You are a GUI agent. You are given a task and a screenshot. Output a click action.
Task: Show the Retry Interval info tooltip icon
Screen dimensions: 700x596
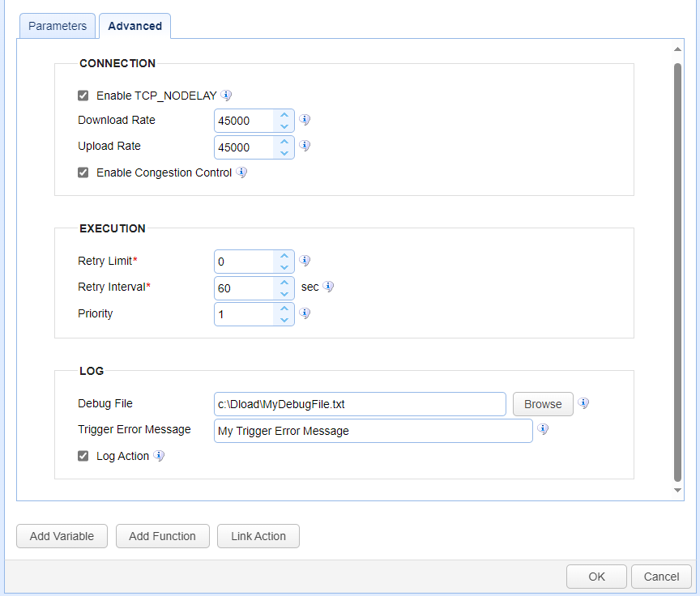tap(329, 287)
